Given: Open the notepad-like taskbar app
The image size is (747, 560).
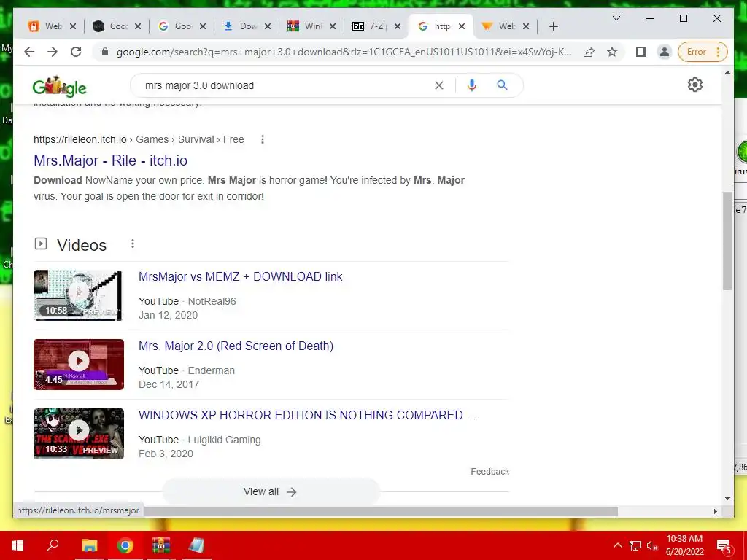Looking at the screenshot, I should coord(196,545).
